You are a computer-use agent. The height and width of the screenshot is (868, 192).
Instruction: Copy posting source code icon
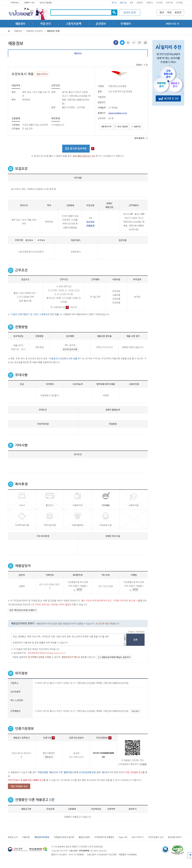point(134,43)
